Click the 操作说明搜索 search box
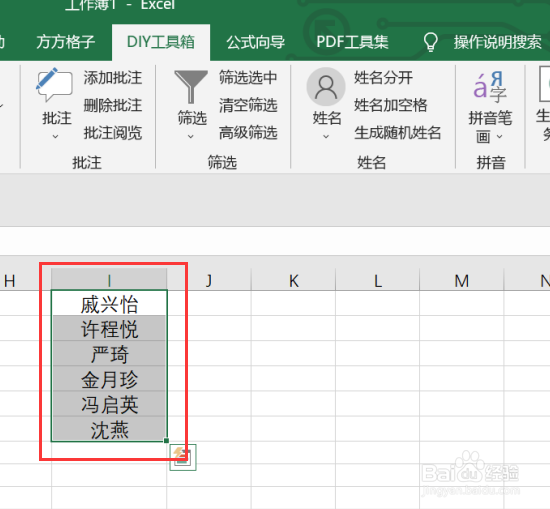Viewport: 550px width, 509px height. tap(498, 42)
